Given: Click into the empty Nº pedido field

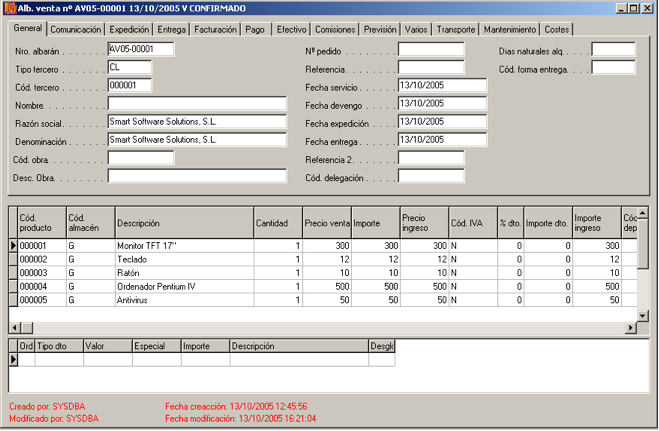Looking at the screenshot, I should pos(430,49).
